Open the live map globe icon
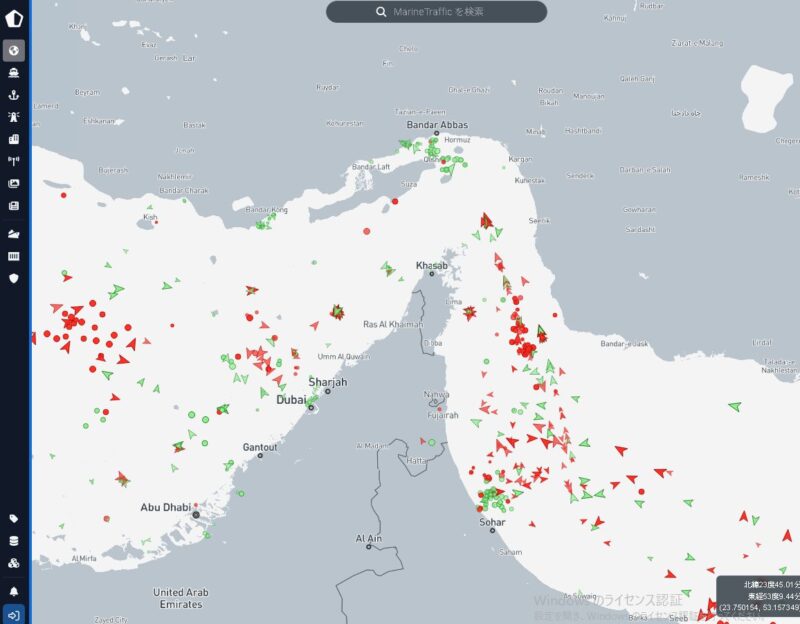Screen dimensions: 800x624 pyautogui.click(x=14, y=50)
